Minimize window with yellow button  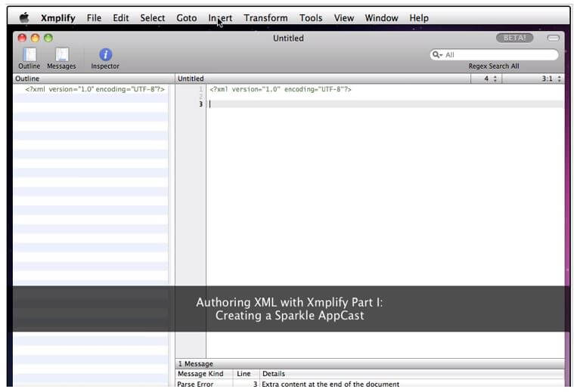point(35,38)
